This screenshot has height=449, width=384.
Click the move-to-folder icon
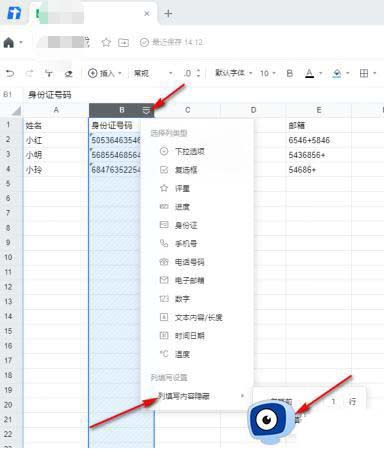pyautogui.click(x=123, y=43)
